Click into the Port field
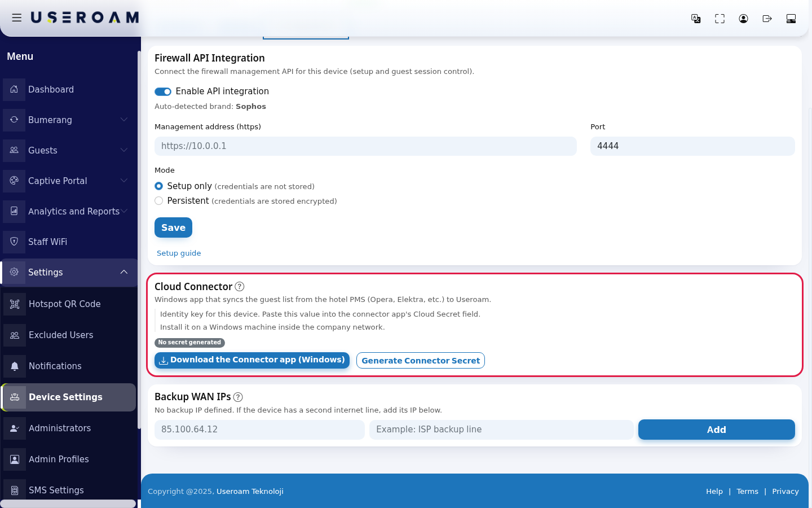Screen dimensions: 812x508 pyautogui.click(x=692, y=146)
